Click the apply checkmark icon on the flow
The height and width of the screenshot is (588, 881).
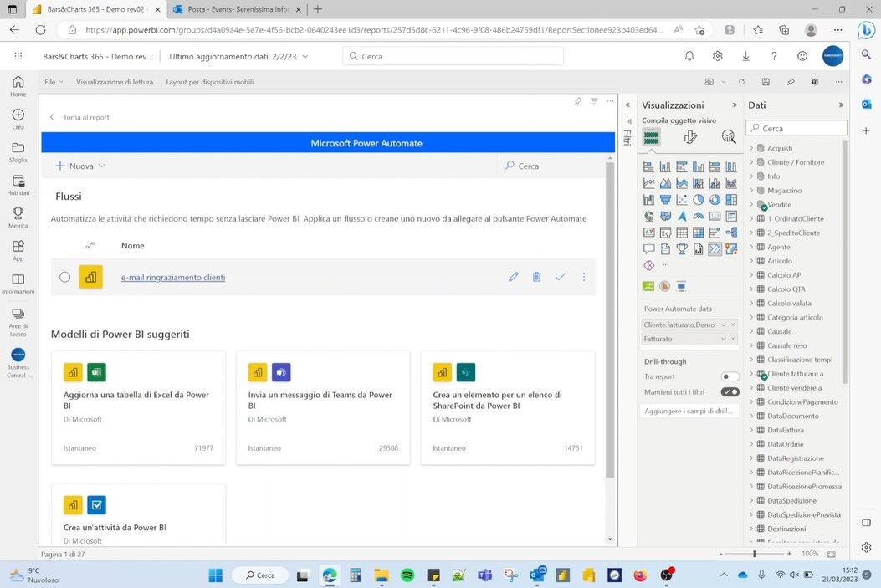click(561, 277)
